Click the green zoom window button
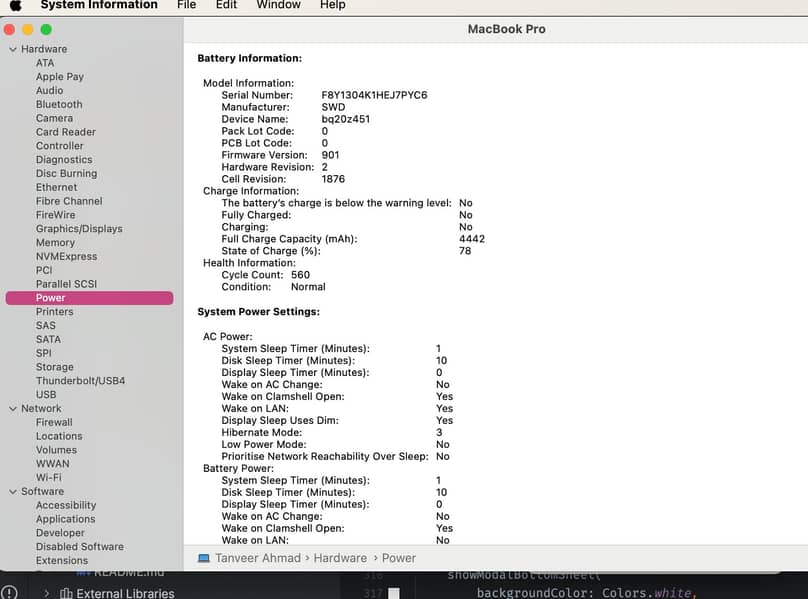This screenshot has height=599, width=808. [x=46, y=30]
